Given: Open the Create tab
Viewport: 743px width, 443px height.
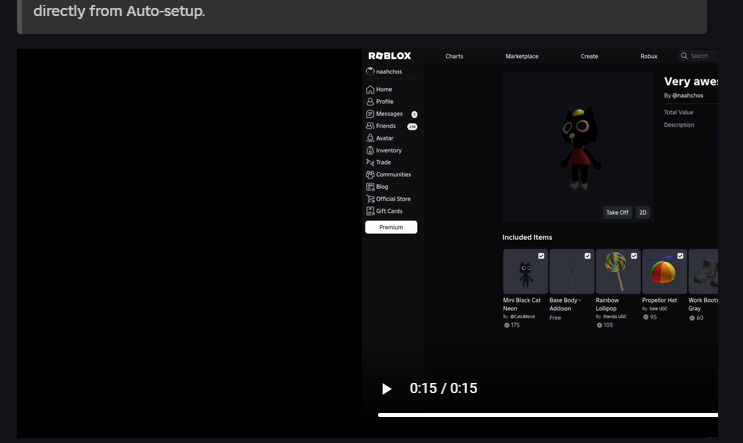Looking at the screenshot, I should (589, 56).
